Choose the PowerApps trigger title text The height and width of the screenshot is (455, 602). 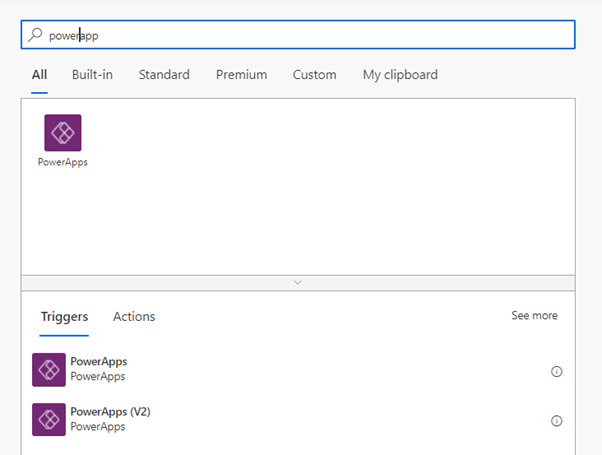(99, 361)
